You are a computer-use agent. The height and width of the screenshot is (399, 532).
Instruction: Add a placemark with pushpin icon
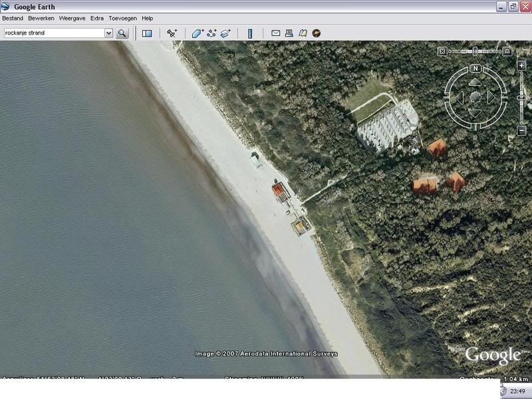pos(172,33)
